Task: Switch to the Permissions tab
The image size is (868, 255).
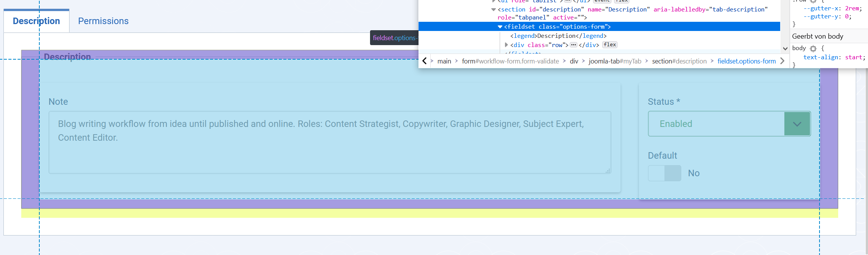Action: coord(103,21)
